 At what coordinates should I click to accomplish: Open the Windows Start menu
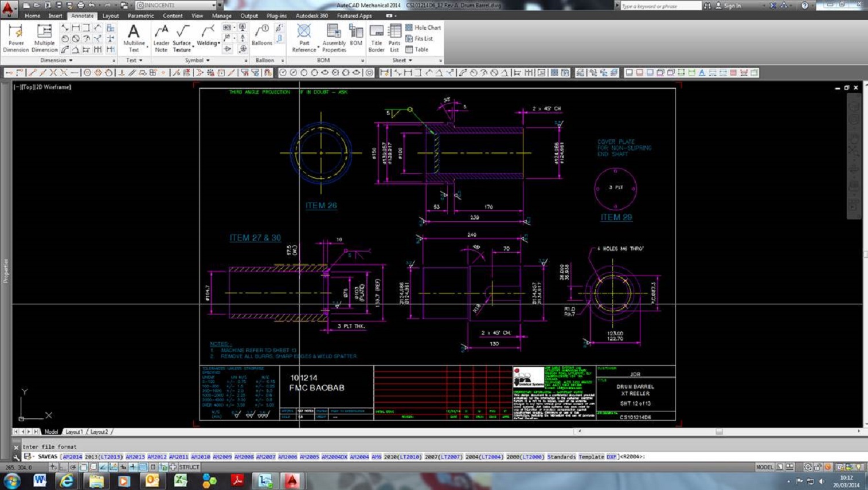(11, 481)
